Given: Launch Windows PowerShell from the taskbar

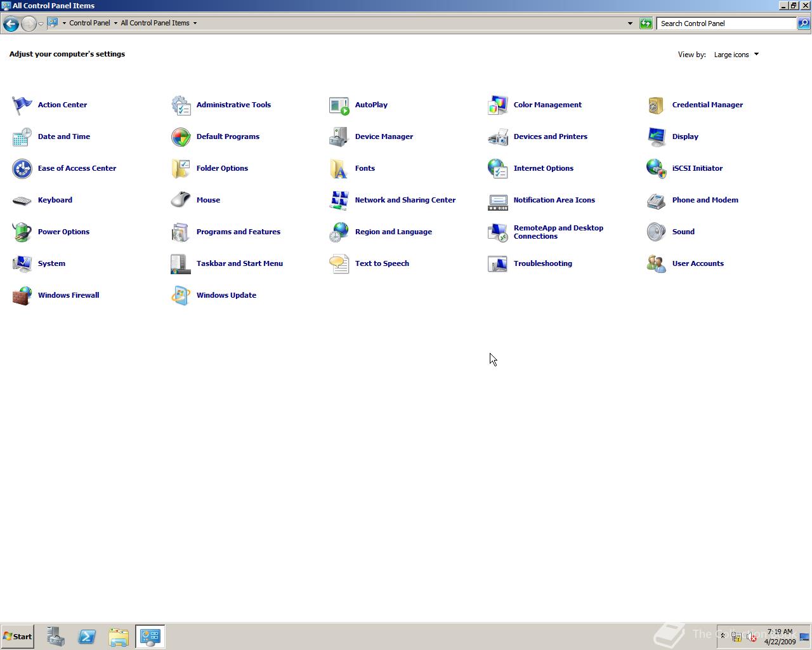Looking at the screenshot, I should 87,637.
